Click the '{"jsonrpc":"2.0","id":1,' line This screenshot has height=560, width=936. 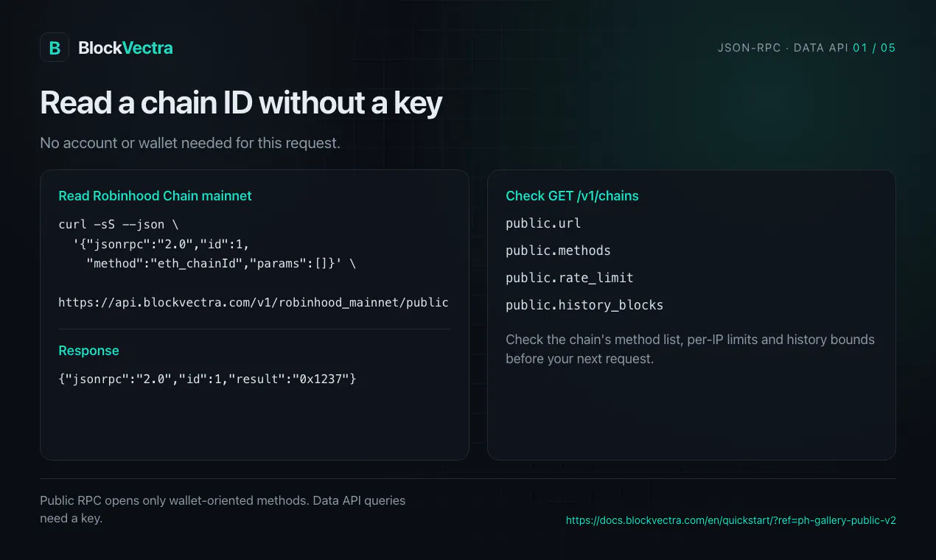pyautogui.click(x=161, y=243)
